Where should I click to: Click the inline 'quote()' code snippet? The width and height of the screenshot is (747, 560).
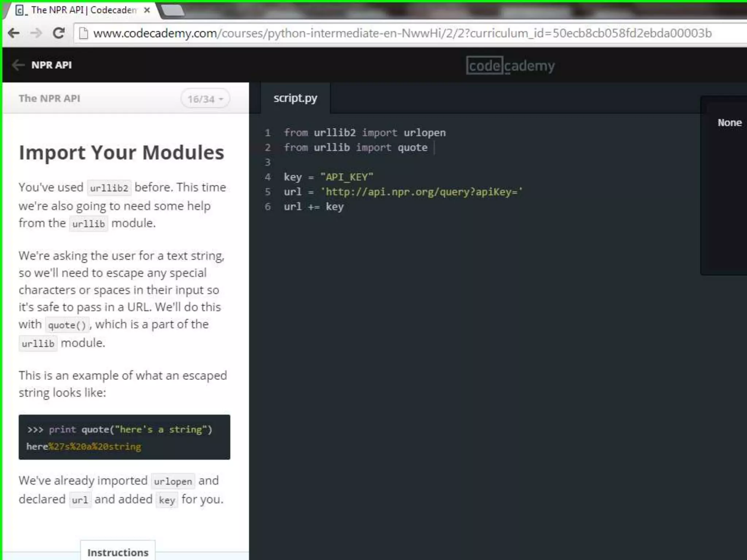[x=67, y=325]
